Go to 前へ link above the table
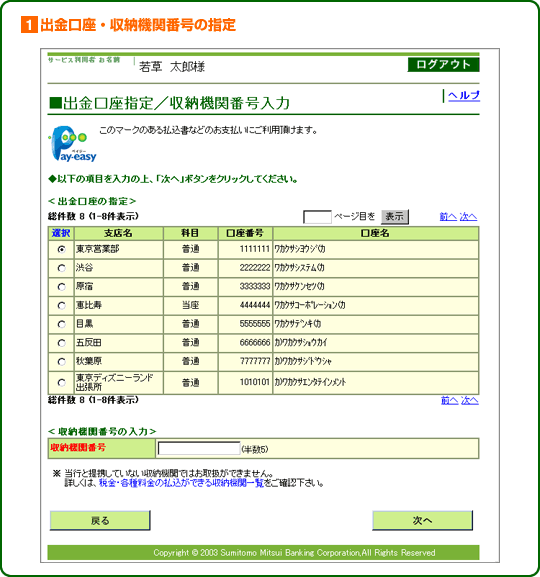The width and height of the screenshot is (540, 577). [x=448, y=216]
